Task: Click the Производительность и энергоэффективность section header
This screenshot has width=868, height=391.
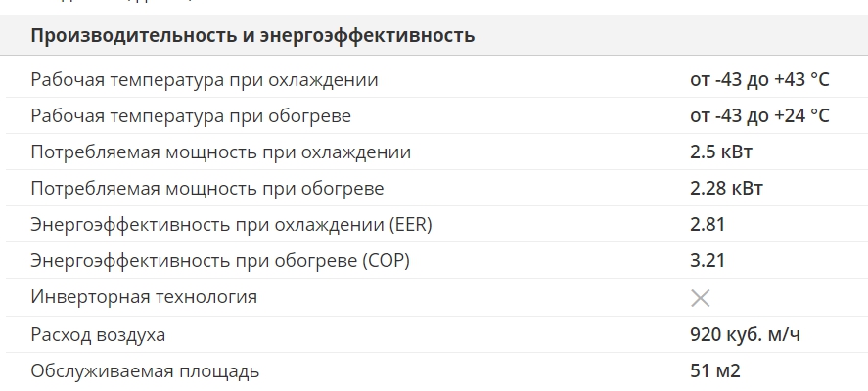Action: point(252,35)
